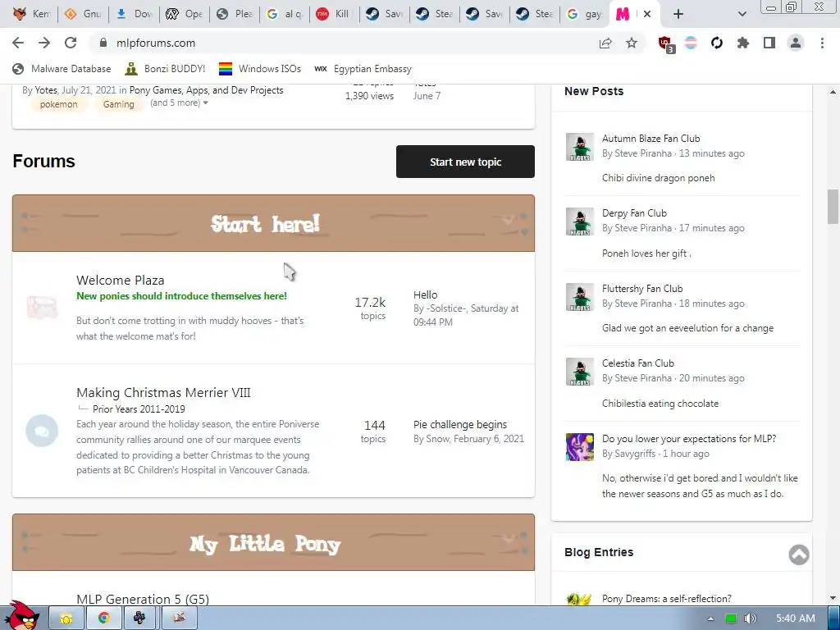Open the Malware Database bookmark
This screenshot has width=840, height=630.
[62, 69]
